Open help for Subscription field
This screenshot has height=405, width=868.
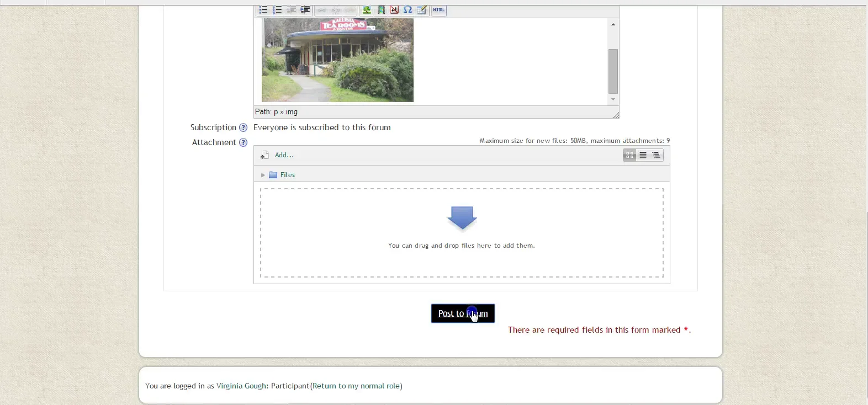[x=243, y=127]
